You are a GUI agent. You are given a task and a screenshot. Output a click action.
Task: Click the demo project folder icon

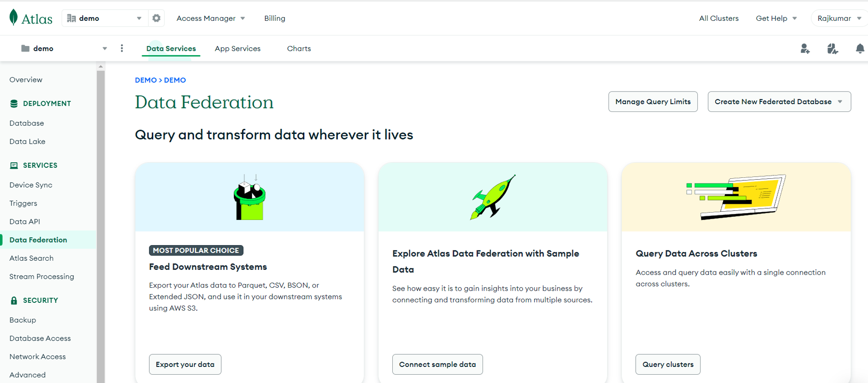pos(26,48)
